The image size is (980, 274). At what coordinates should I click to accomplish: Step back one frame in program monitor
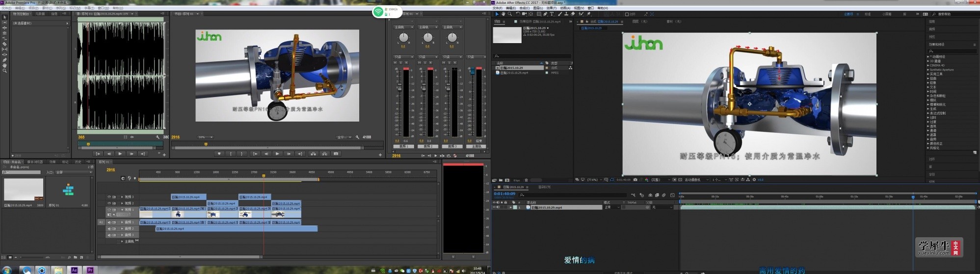click(x=266, y=154)
